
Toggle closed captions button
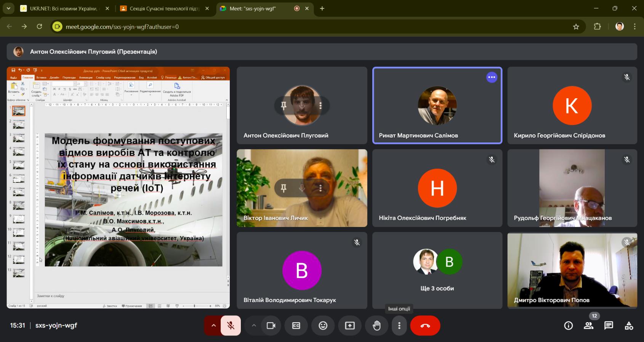296,326
